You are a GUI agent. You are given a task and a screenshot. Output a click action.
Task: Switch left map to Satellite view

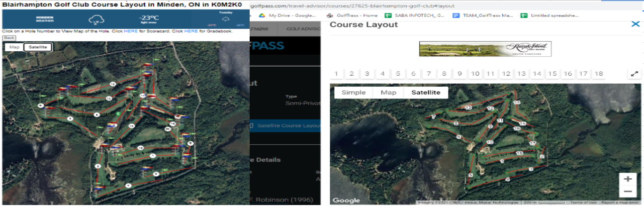click(x=38, y=47)
